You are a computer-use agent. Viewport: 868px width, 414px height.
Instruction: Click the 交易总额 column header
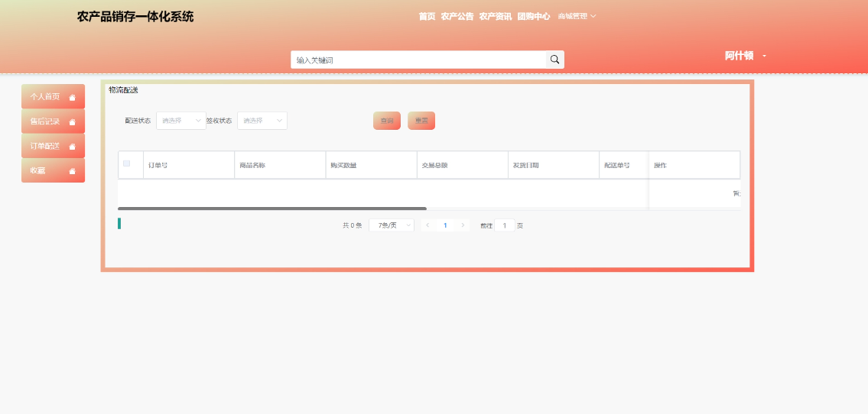click(x=462, y=165)
